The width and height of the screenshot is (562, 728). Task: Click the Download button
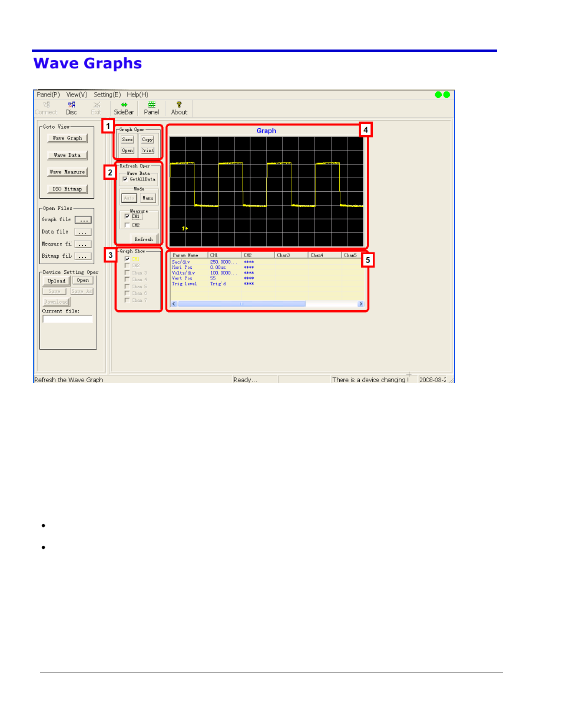click(x=56, y=302)
